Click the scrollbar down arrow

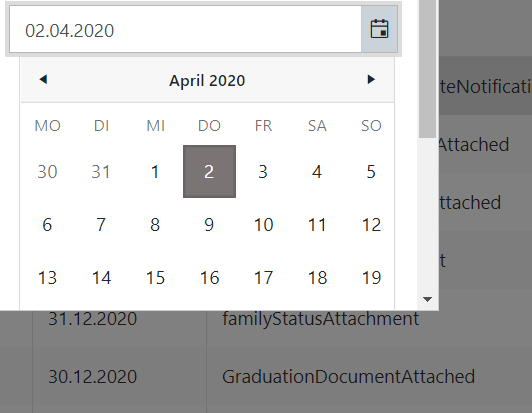[x=428, y=299]
